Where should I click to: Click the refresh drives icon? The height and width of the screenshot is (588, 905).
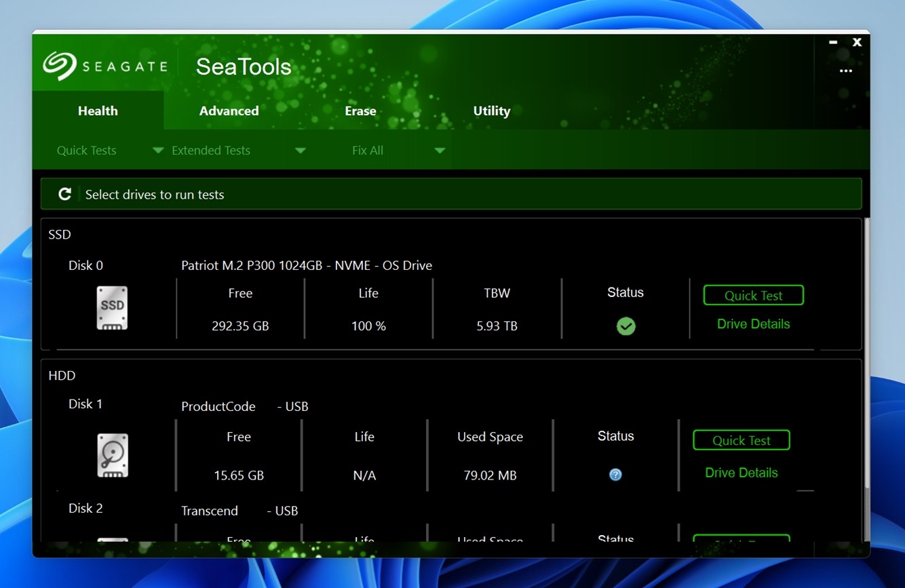tap(64, 195)
